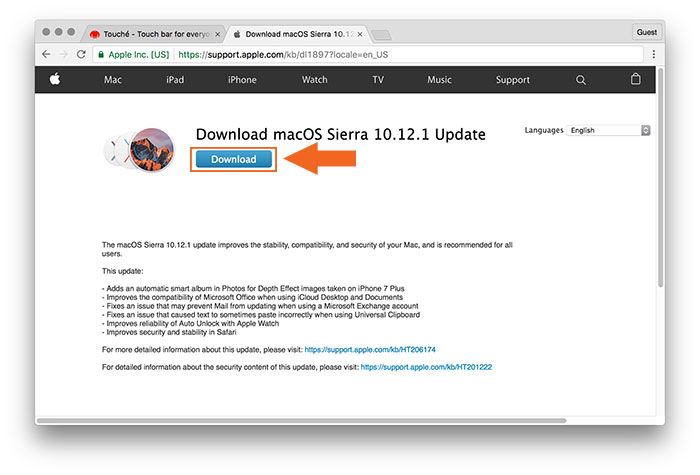Open the HT201222 security content link

coord(426,367)
